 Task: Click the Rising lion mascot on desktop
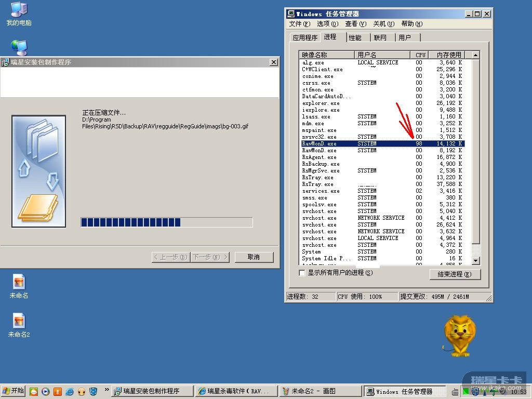coord(459,335)
